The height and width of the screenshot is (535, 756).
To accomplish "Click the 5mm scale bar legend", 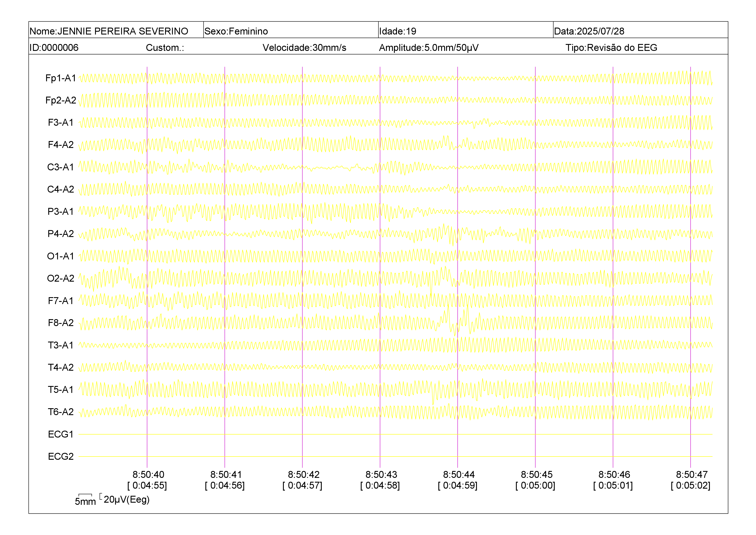I will [x=85, y=500].
